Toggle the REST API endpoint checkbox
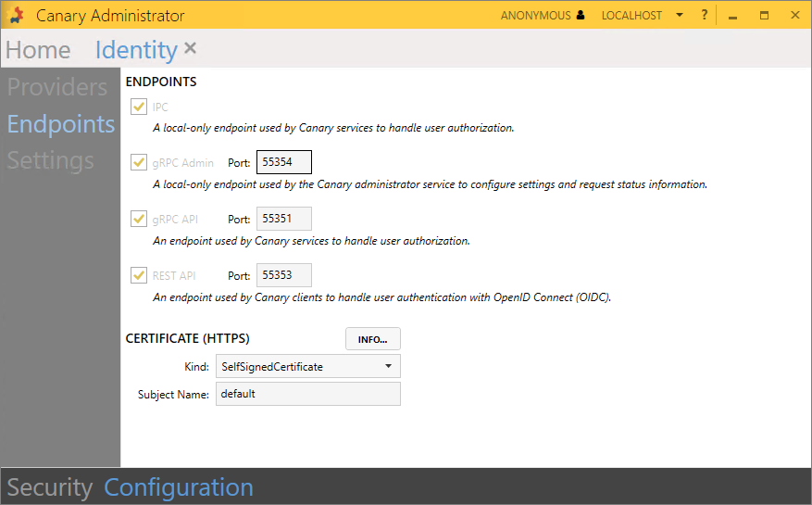This screenshot has width=812, height=505. 140,275
